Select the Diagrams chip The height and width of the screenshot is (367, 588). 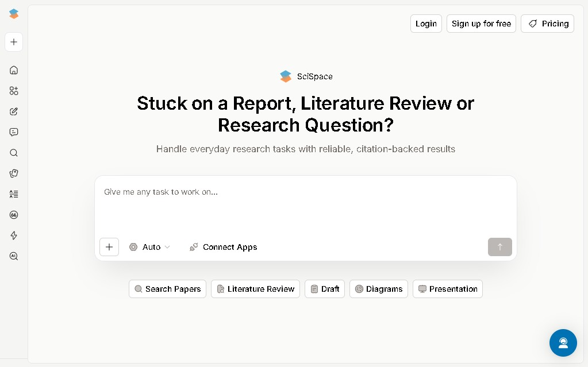pyautogui.click(x=379, y=289)
